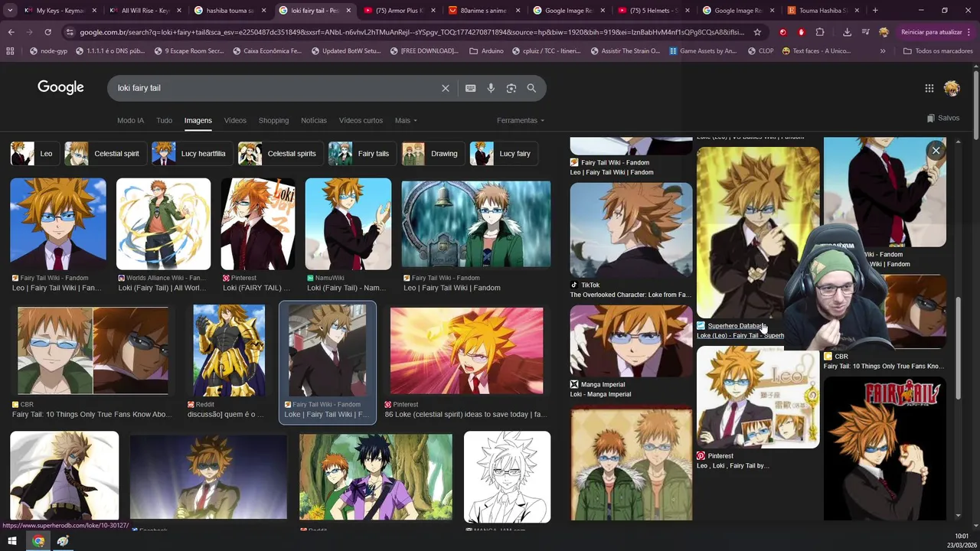The width and height of the screenshot is (980, 551).
Task: Open the Worlds Alliance Wiki Loki image
Action: pos(163,223)
